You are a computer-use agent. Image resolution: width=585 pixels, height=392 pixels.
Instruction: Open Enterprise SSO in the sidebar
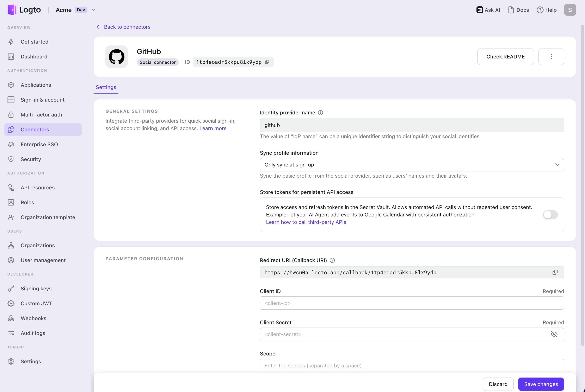pos(39,145)
